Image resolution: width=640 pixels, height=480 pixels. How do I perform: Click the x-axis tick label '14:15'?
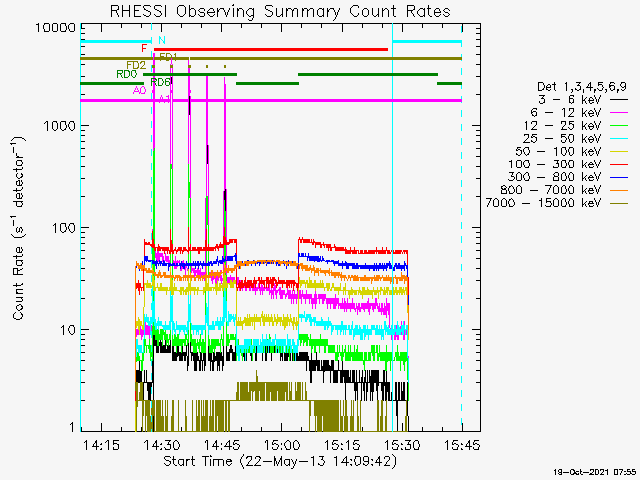tap(101, 445)
